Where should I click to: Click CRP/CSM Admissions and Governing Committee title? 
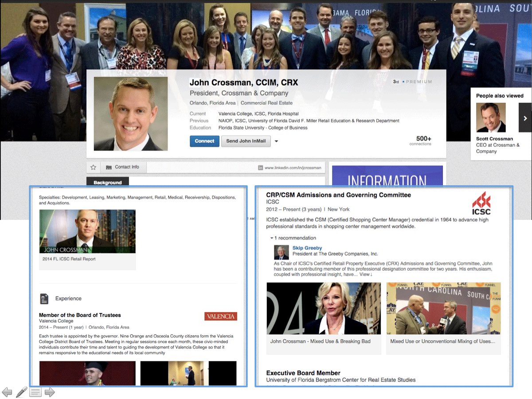pyautogui.click(x=339, y=195)
